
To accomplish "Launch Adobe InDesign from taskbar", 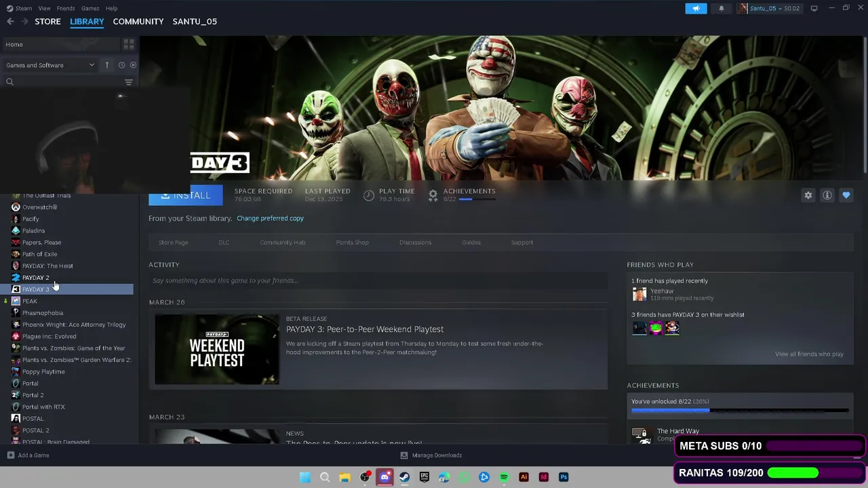I will 543,477.
